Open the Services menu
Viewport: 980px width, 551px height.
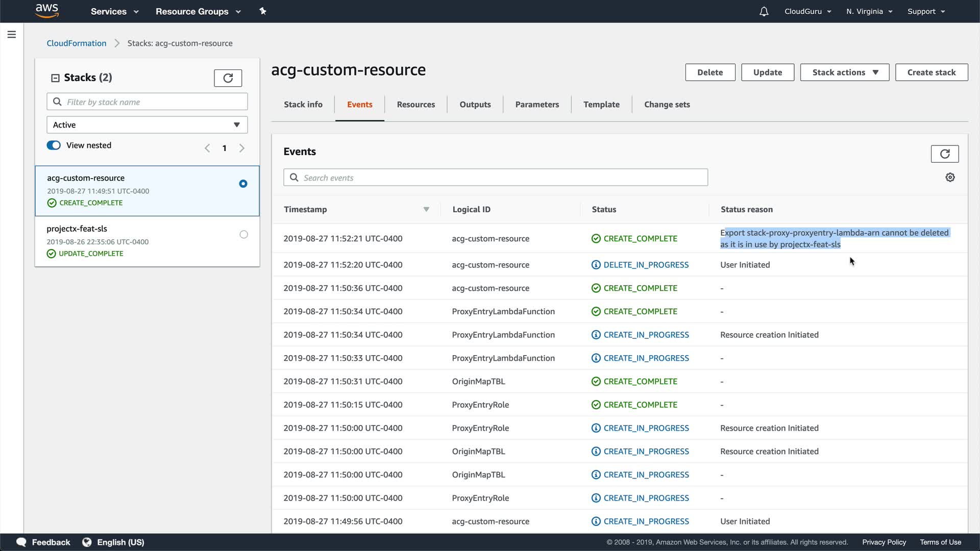[114, 11]
